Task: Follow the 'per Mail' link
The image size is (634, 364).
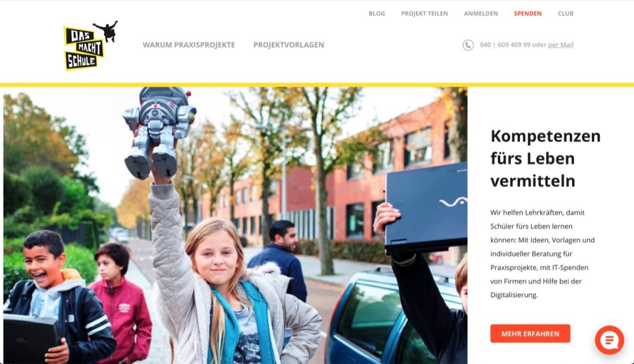Action: tap(560, 45)
